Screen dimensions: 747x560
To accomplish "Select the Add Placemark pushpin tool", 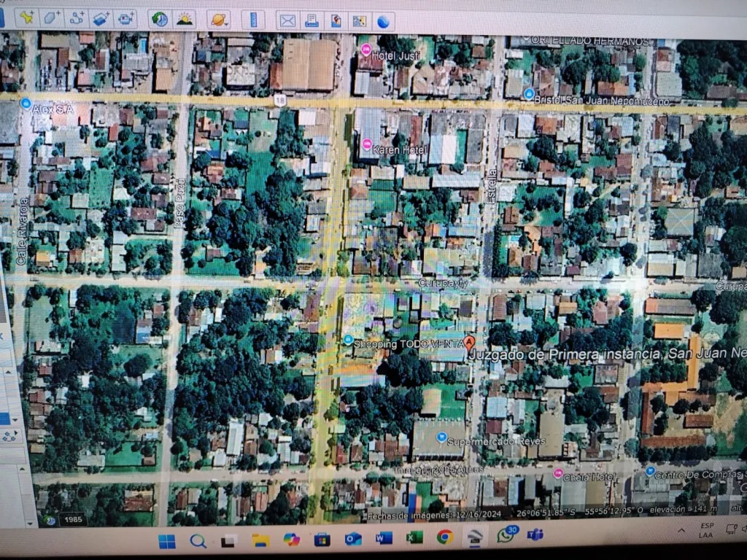I will (x=27, y=18).
